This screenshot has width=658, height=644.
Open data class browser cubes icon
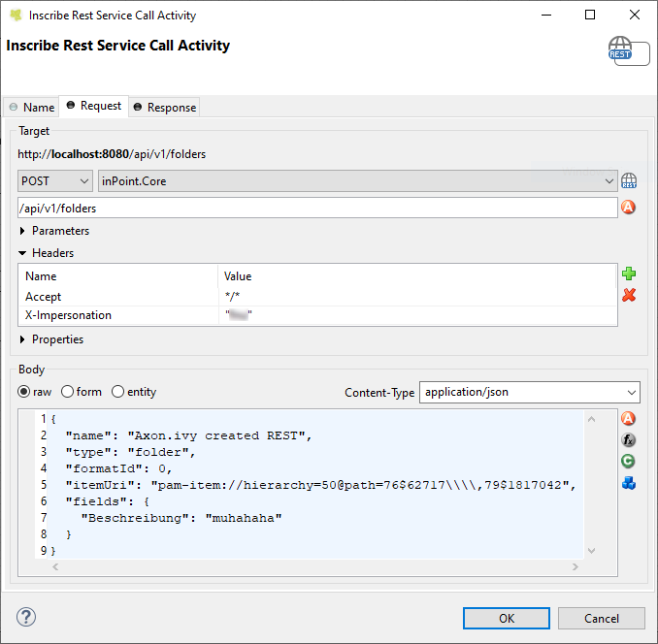pos(628,483)
